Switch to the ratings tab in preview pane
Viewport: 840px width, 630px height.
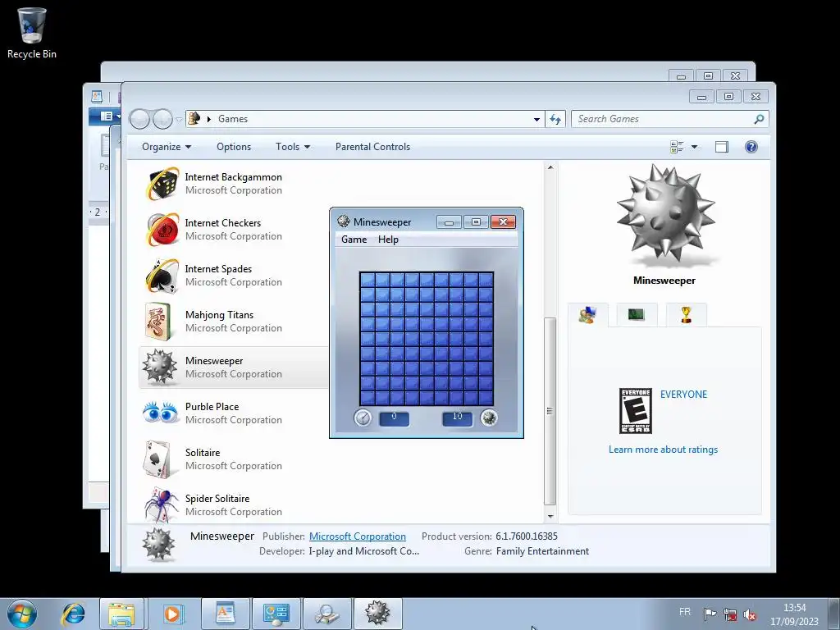coord(587,314)
